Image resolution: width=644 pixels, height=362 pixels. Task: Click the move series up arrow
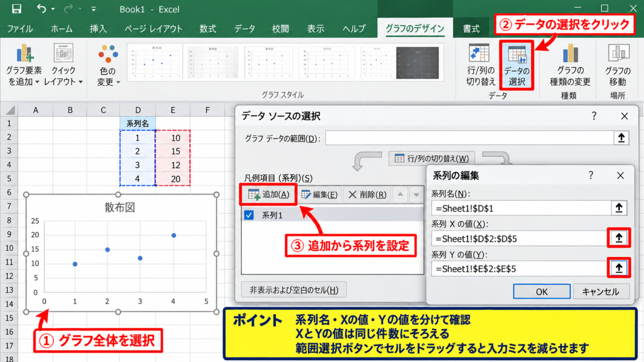[401, 195]
